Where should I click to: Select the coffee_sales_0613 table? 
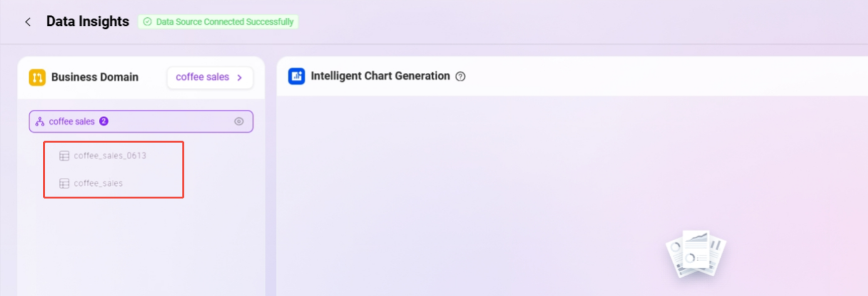click(110, 156)
